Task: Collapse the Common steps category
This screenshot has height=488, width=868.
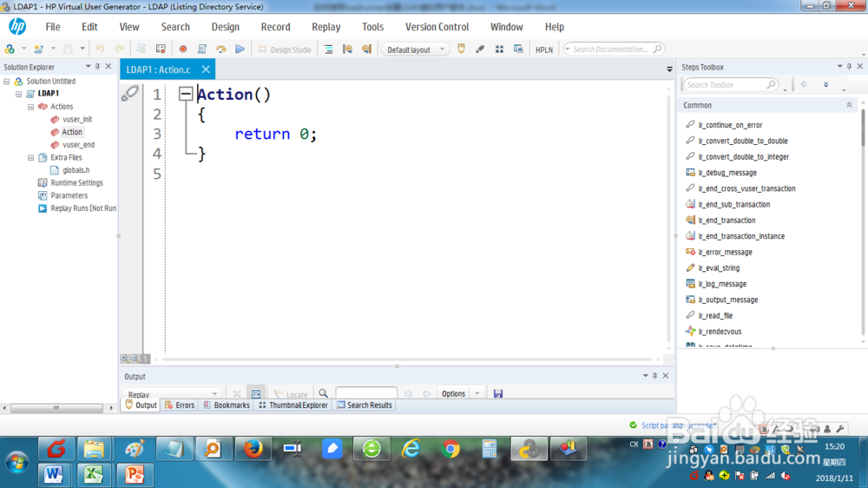Action: [849, 105]
